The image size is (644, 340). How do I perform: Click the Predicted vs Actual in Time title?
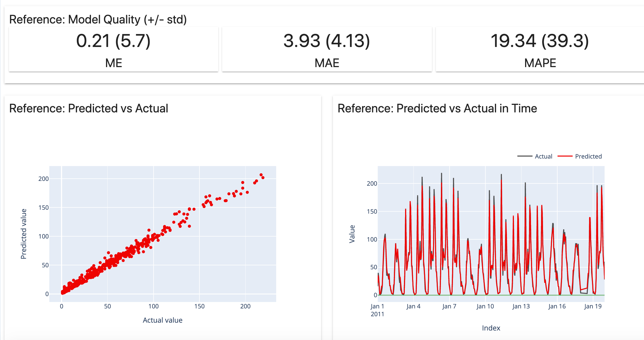click(x=437, y=108)
